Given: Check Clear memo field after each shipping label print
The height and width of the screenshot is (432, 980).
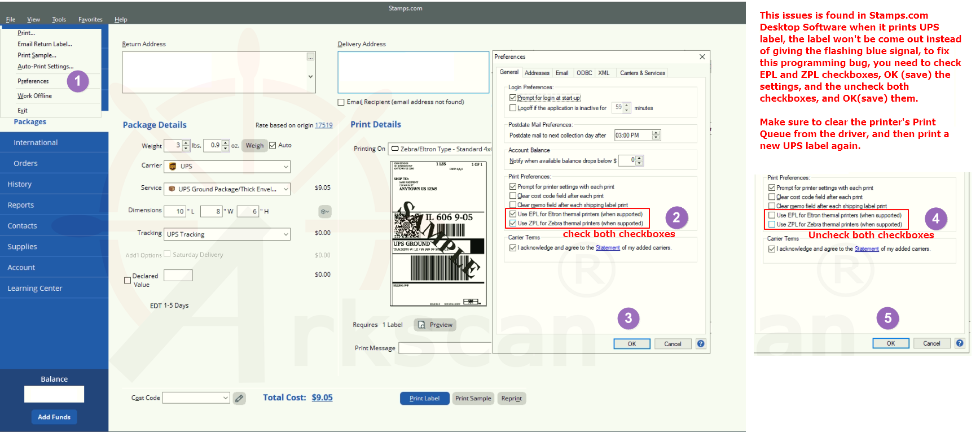Looking at the screenshot, I should (x=513, y=205).
